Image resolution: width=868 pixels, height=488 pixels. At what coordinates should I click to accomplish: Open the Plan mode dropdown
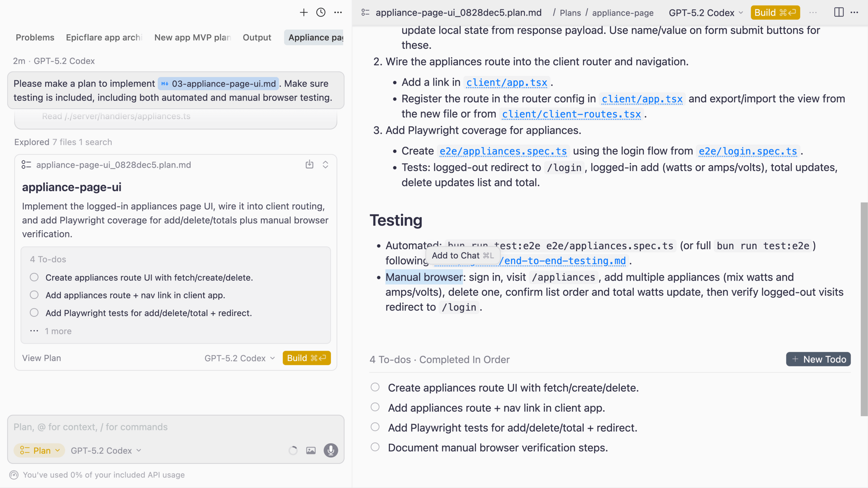pyautogui.click(x=40, y=450)
